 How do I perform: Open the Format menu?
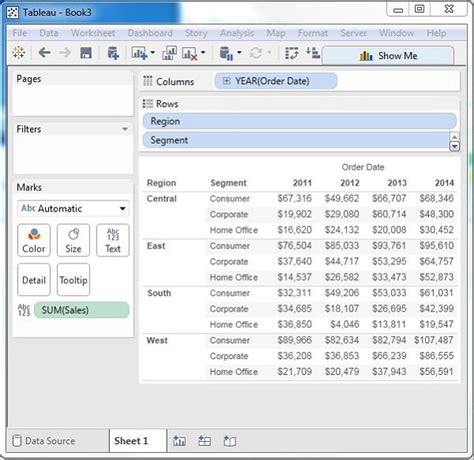(313, 33)
